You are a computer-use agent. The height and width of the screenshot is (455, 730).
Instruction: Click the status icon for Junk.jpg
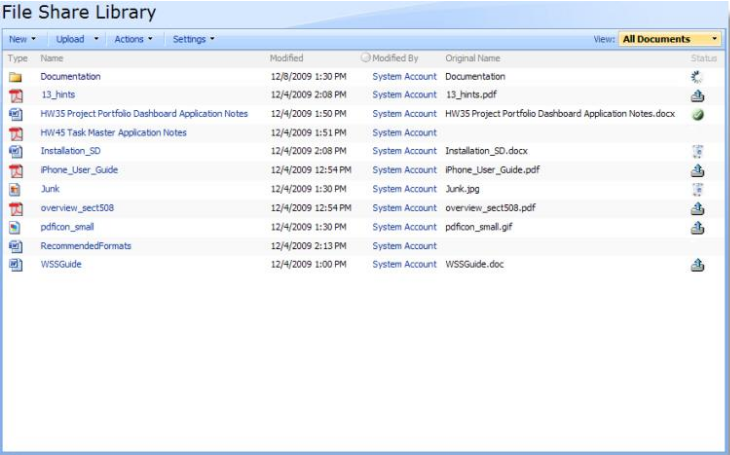click(x=697, y=189)
